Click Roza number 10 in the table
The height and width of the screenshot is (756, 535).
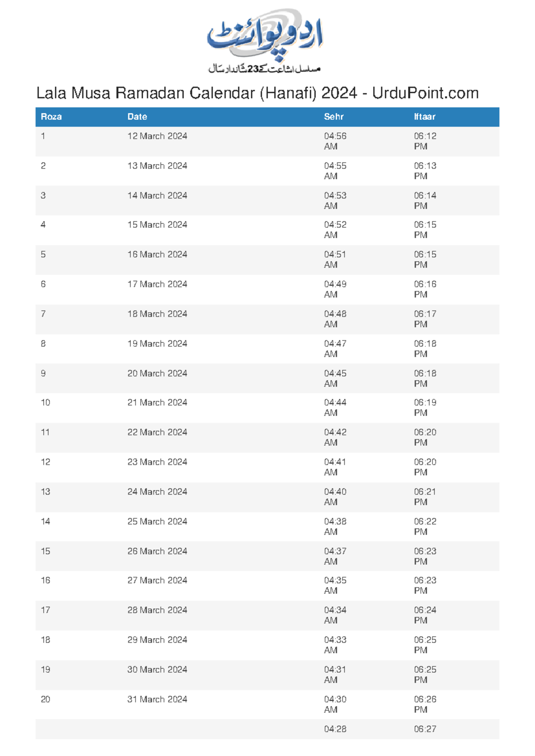click(45, 403)
